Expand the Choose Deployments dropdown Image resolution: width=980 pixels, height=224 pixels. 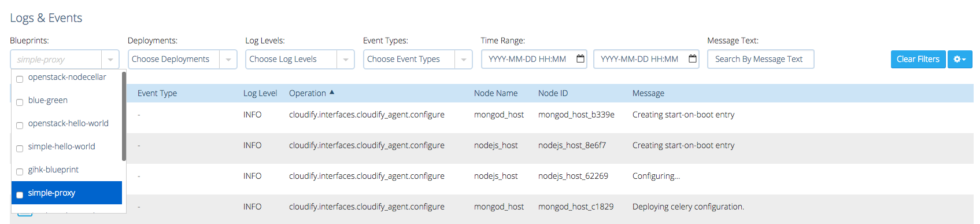click(228, 59)
